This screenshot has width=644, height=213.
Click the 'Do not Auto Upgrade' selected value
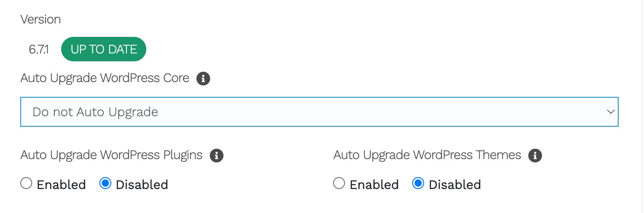[x=95, y=112]
